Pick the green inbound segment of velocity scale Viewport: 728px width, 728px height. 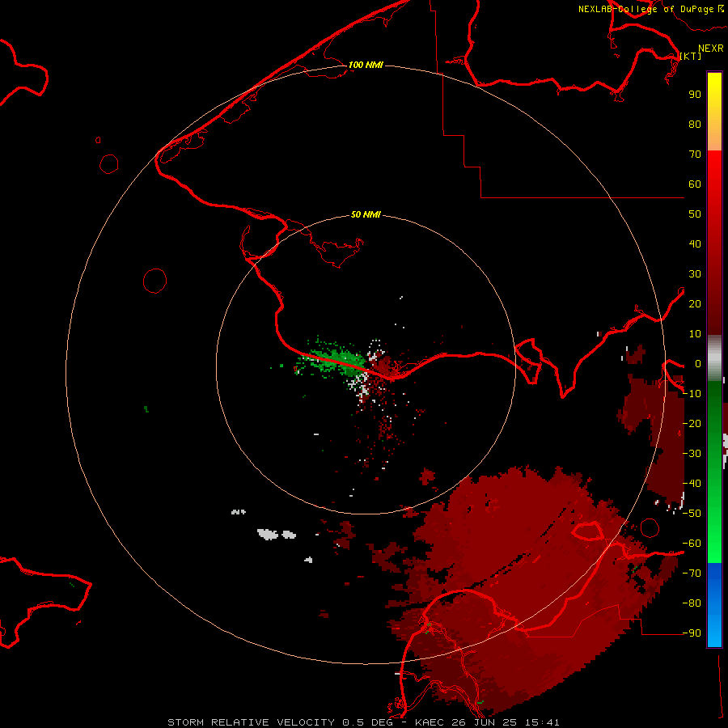(714, 472)
